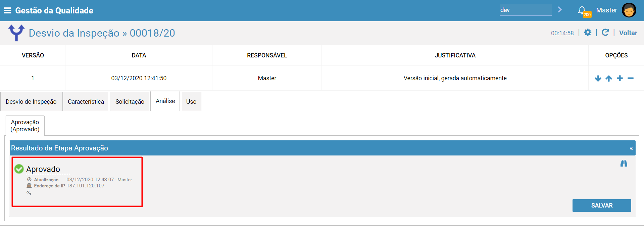This screenshot has height=227, width=644.
Task: Click the up arrow in version options
Action: point(609,78)
